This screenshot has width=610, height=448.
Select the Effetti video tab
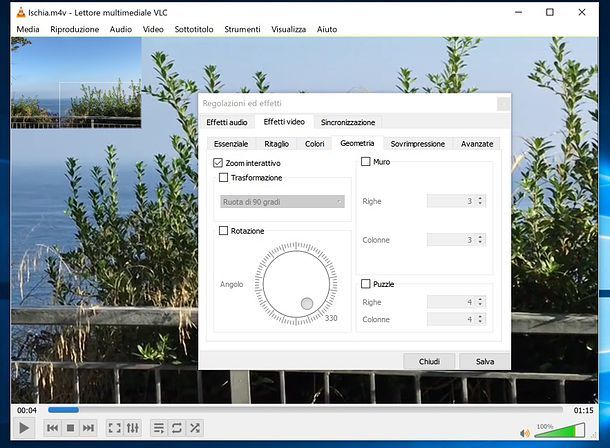[x=284, y=122]
